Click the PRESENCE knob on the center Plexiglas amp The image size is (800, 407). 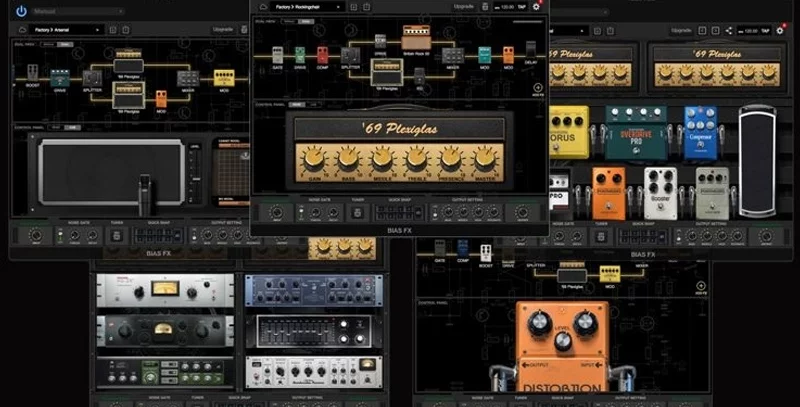click(x=451, y=159)
